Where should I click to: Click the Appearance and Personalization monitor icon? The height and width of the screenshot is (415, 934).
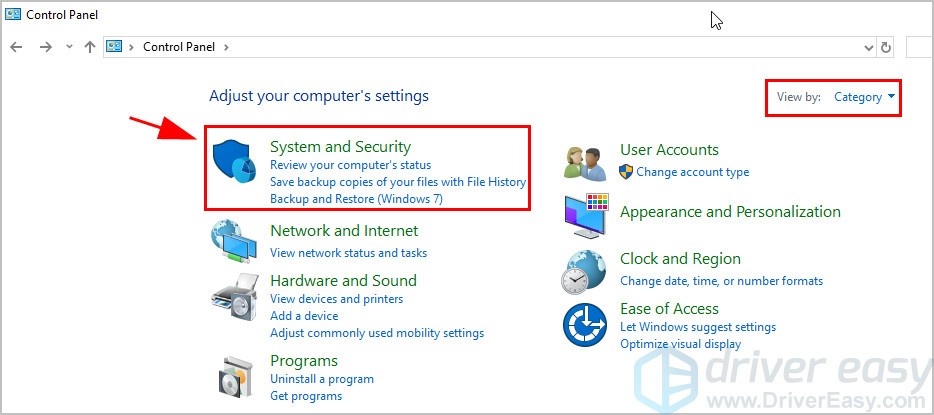click(x=584, y=216)
